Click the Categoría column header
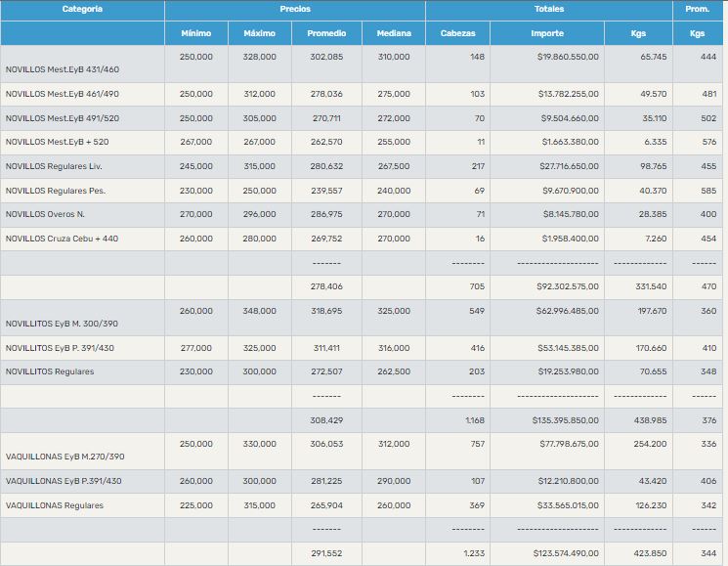The height and width of the screenshot is (566, 728). pyautogui.click(x=82, y=10)
